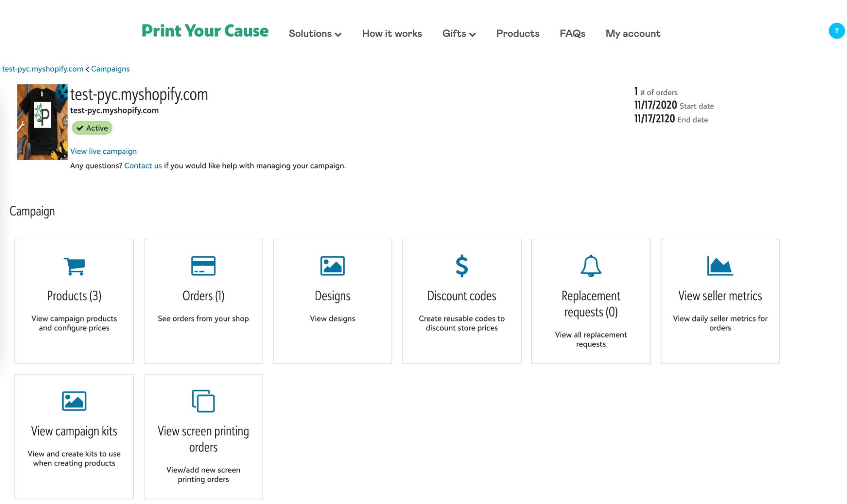847x504 pixels.
Task: Open the Designs card title
Action: [x=333, y=296]
